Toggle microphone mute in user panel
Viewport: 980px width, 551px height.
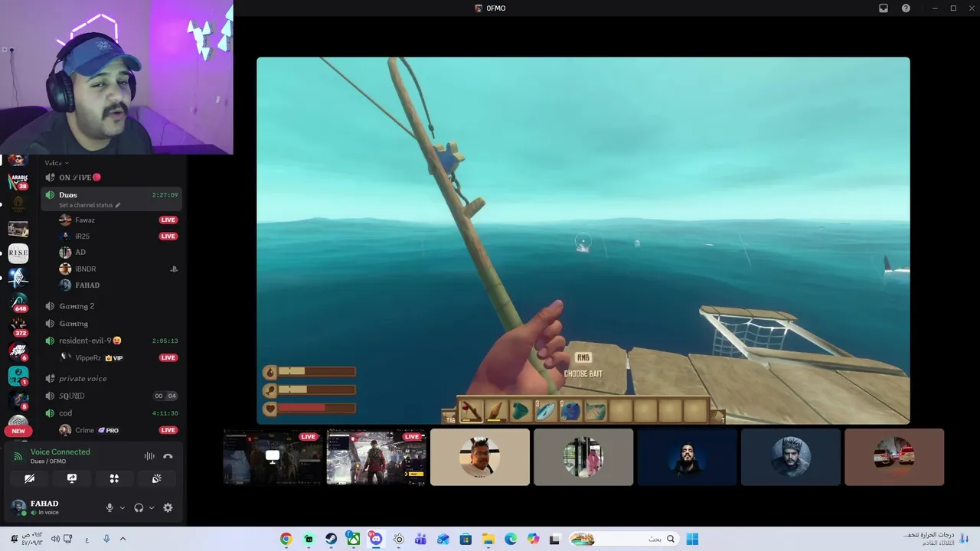(x=109, y=507)
